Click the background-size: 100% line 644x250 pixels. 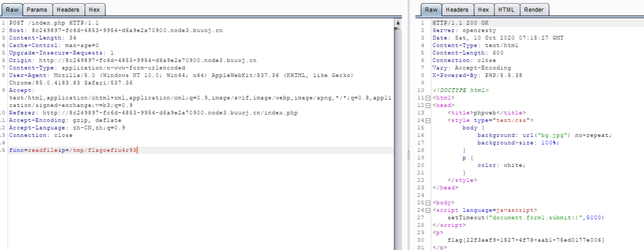518,143
